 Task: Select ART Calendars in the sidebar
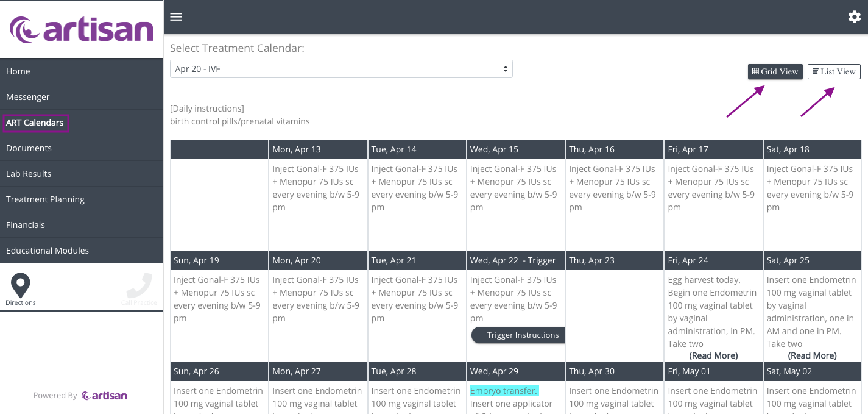35,123
